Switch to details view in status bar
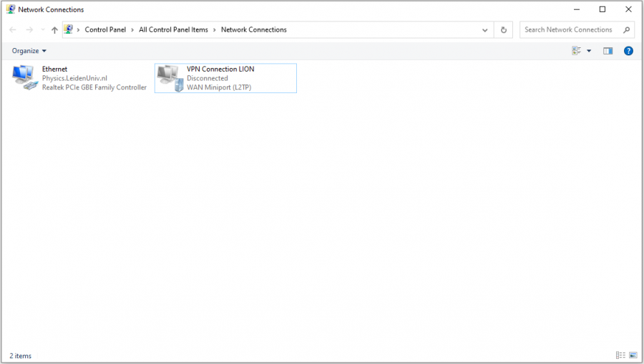The height and width of the screenshot is (364, 644). (x=620, y=355)
